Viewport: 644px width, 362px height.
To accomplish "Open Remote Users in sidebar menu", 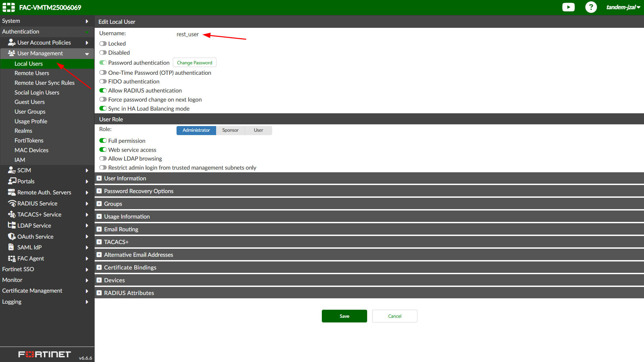I will pyautogui.click(x=32, y=73).
